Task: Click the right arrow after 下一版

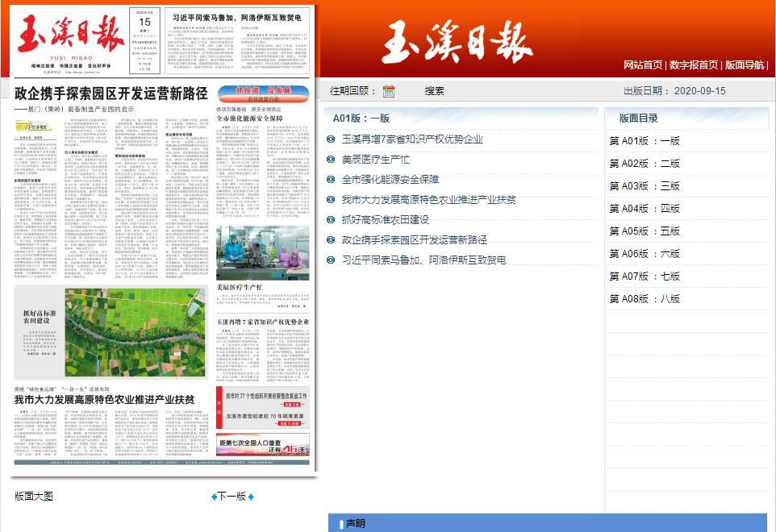Action: [251, 497]
